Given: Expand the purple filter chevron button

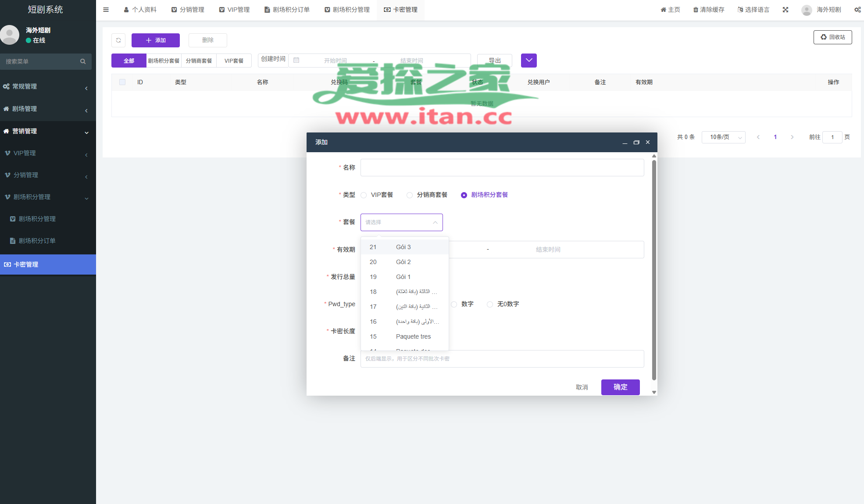Looking at the screenshot, I should coord(528,61).
